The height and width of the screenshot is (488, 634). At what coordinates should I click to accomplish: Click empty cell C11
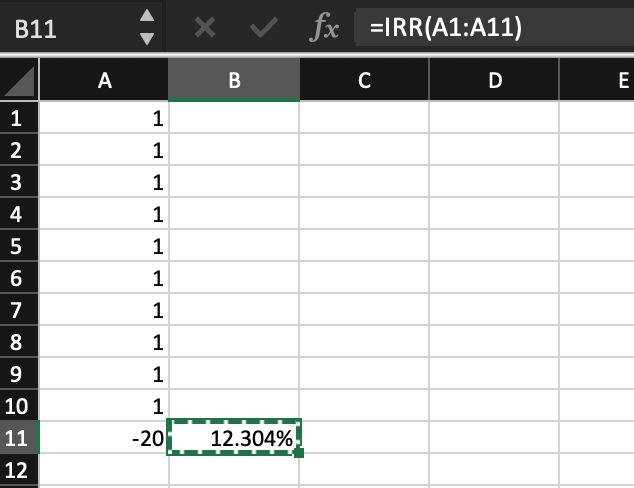pos(365,437)
